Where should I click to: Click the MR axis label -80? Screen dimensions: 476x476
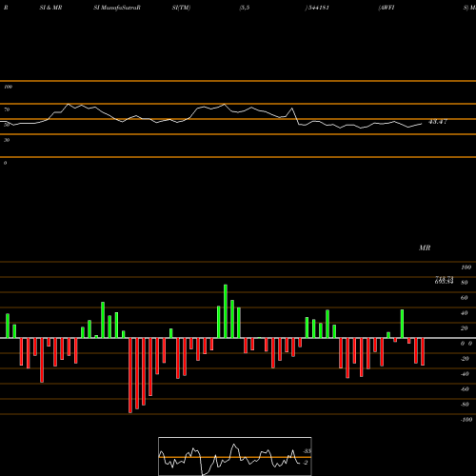(x=465, y=405)
